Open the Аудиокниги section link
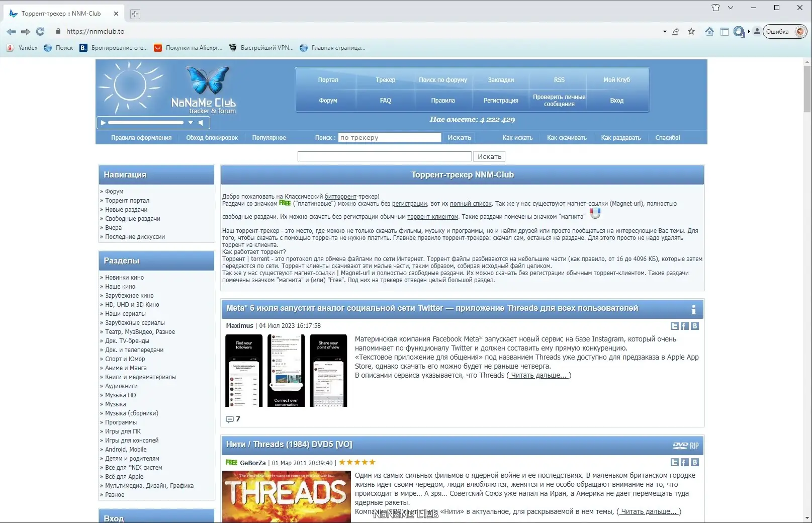This screenshot has width=812, height=523. click(x=121, y=386)
